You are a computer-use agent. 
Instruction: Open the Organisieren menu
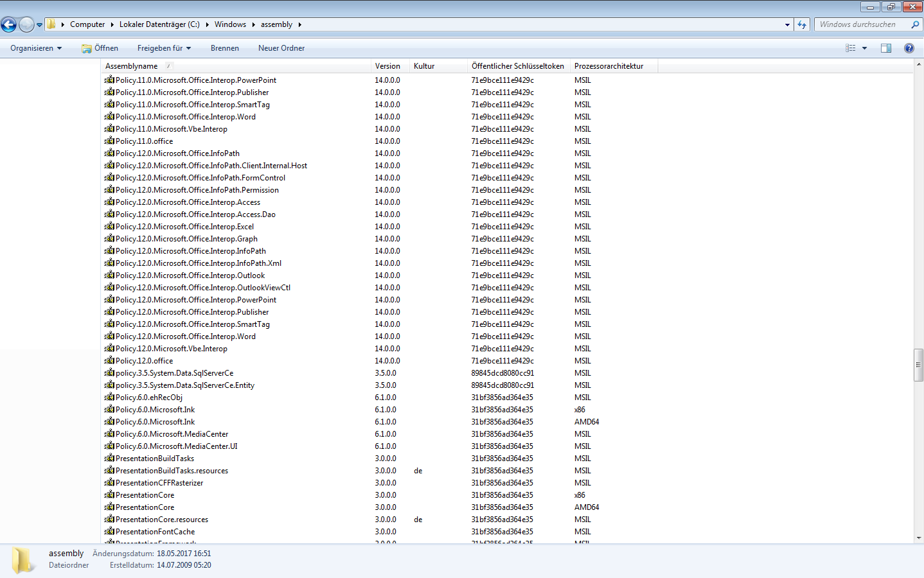[x=36, y=48]
